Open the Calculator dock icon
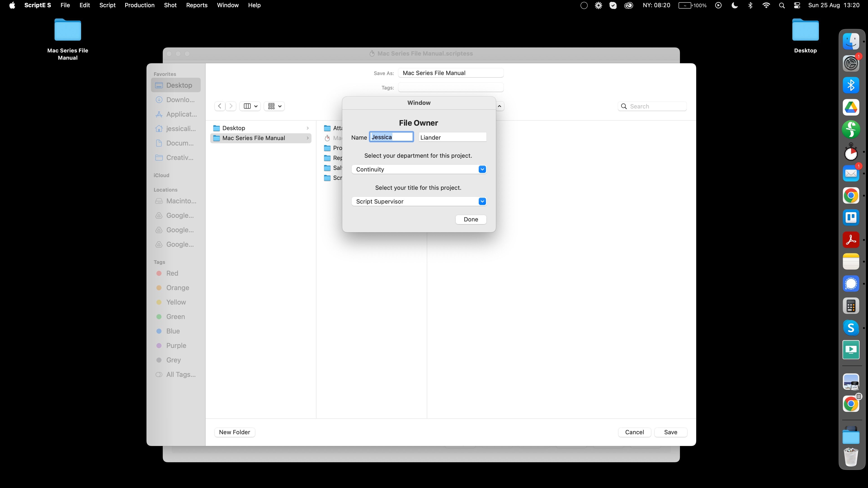868x488 pixels. [850, 306]
